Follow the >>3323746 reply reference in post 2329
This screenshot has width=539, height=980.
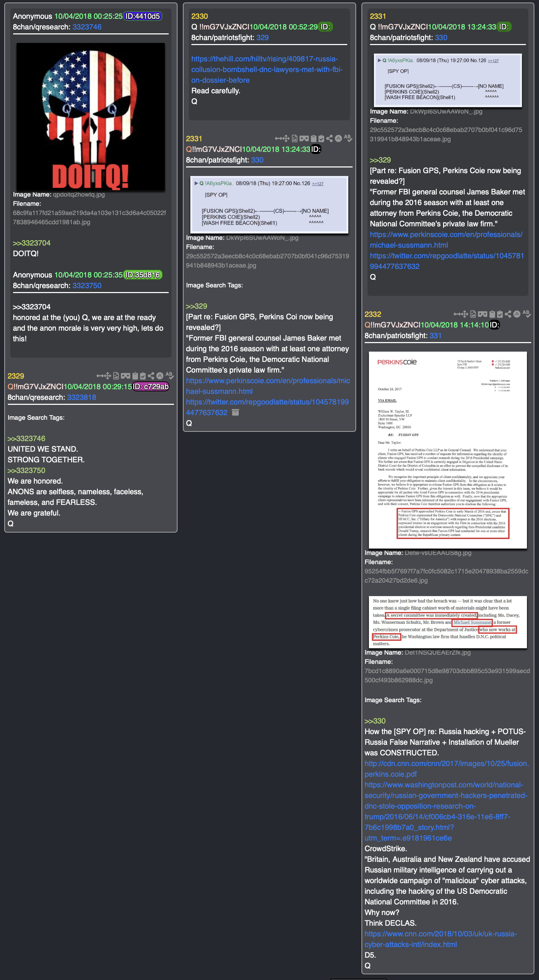(26, 438)
